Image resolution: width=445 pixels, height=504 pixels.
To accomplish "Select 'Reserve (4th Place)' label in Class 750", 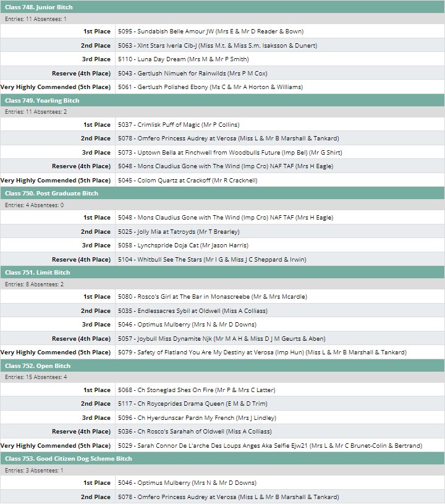I will [x=82, y=259].
